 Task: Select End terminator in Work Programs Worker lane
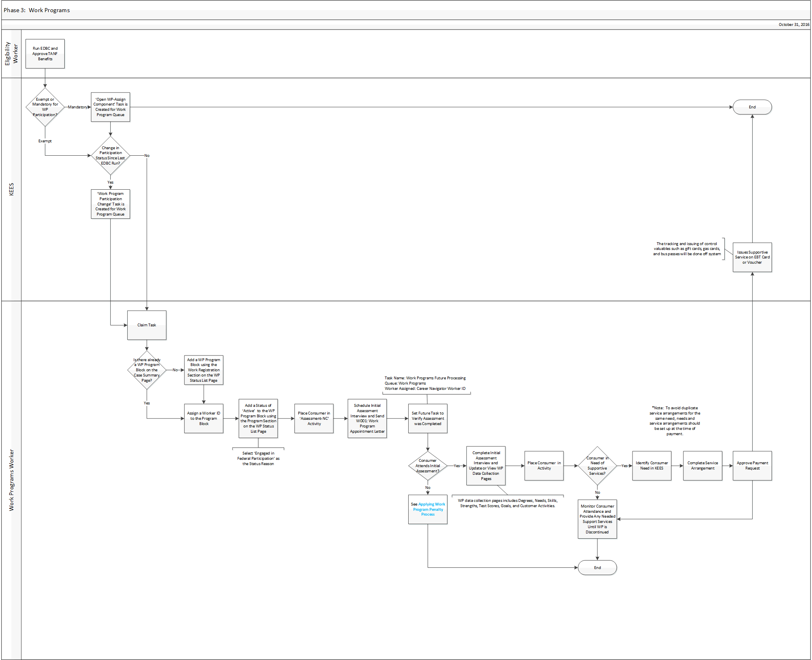point(597,568)
